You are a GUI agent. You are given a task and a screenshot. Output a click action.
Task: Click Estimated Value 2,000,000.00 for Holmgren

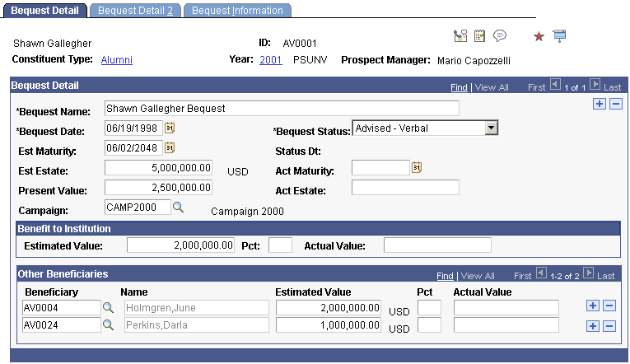tap(329, 308)
